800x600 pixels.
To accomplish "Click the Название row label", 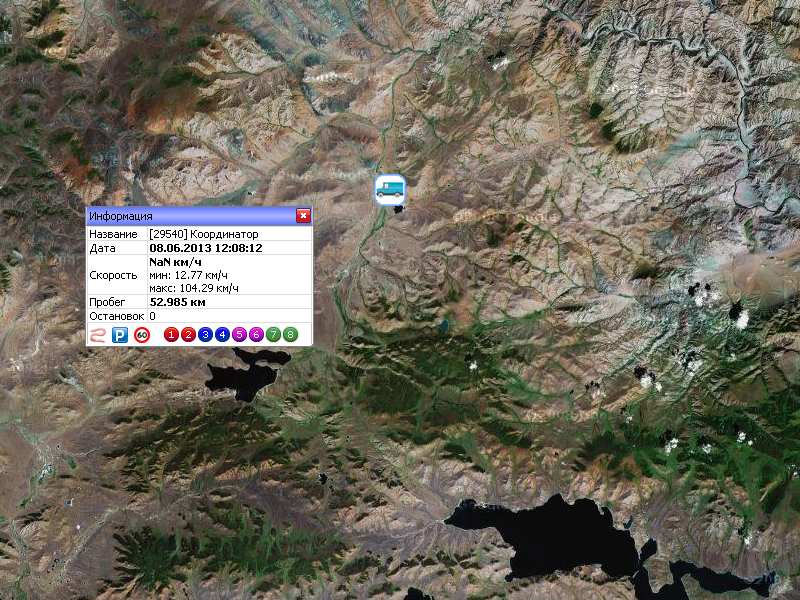I will pos(113,234).
